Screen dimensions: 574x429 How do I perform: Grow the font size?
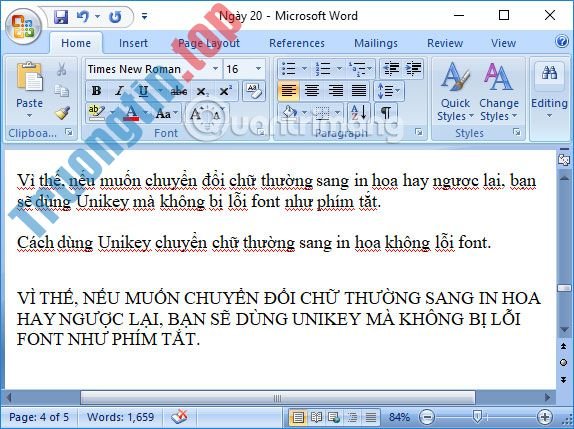(196, 114)
